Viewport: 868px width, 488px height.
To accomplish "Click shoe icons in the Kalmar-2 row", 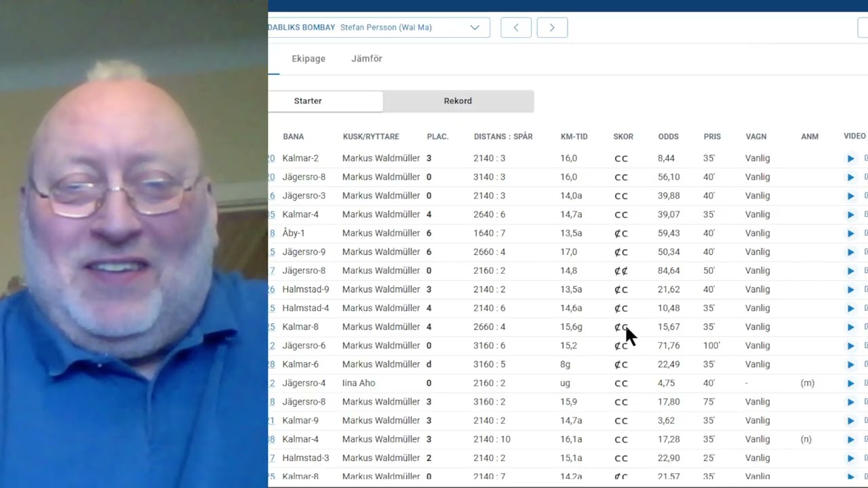I will (621, 159).
